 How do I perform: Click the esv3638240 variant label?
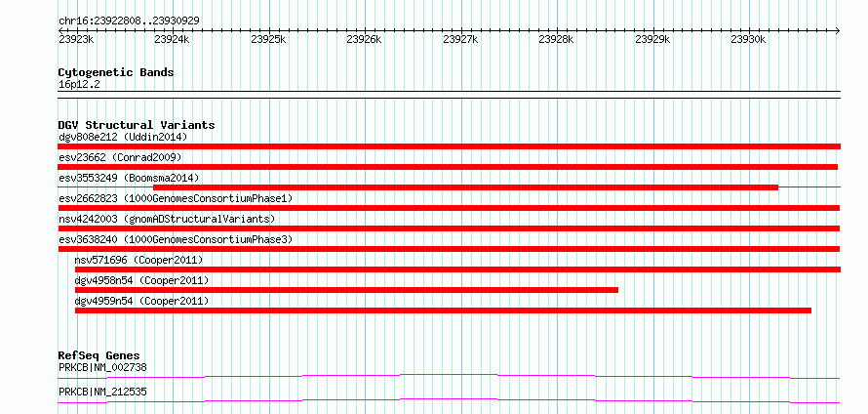(x=176, y=239)
